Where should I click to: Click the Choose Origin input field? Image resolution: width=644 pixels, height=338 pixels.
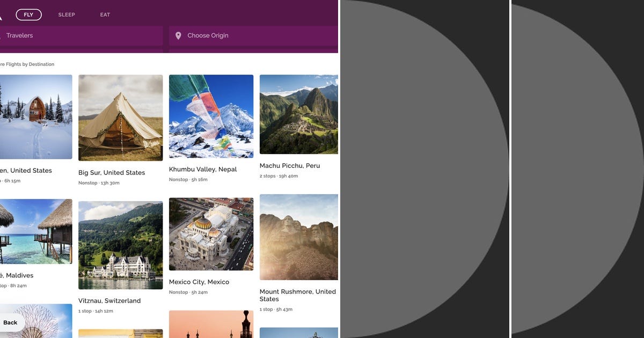241,35
